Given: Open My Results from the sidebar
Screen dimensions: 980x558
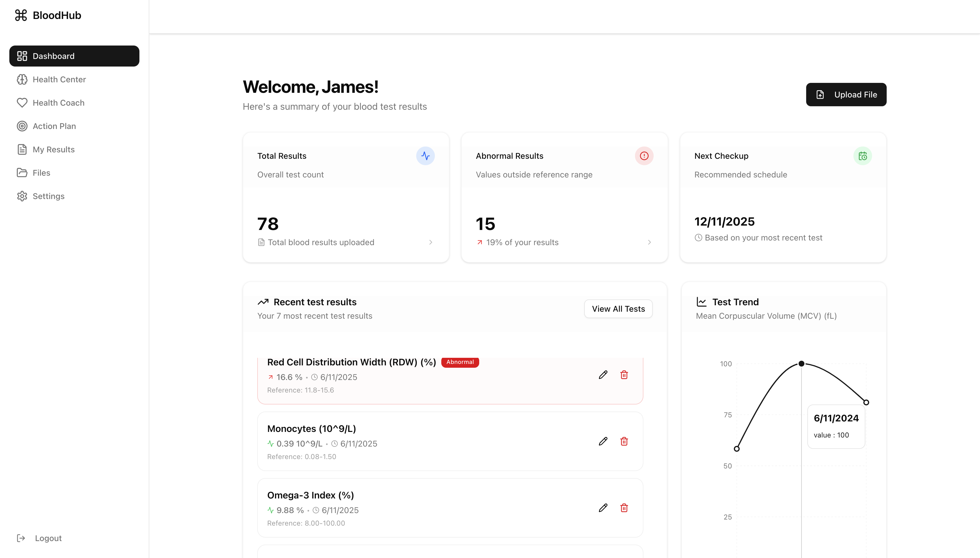Looking at the screenshot, I should 74,149.
